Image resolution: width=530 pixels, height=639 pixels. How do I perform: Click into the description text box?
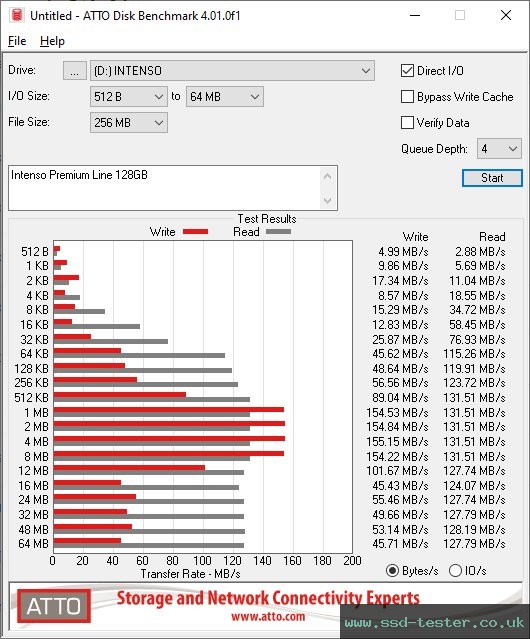[165, 188]
